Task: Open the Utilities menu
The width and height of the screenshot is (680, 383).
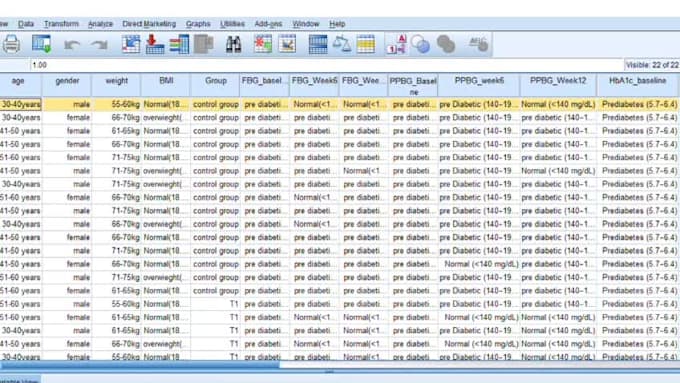Action: 232,24
